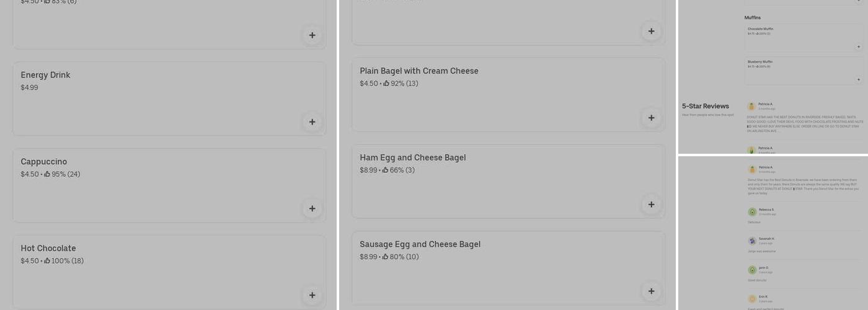Open the Cappuccino item details
The width and height of the screenshot is (868, 310).
click(43, 162)
